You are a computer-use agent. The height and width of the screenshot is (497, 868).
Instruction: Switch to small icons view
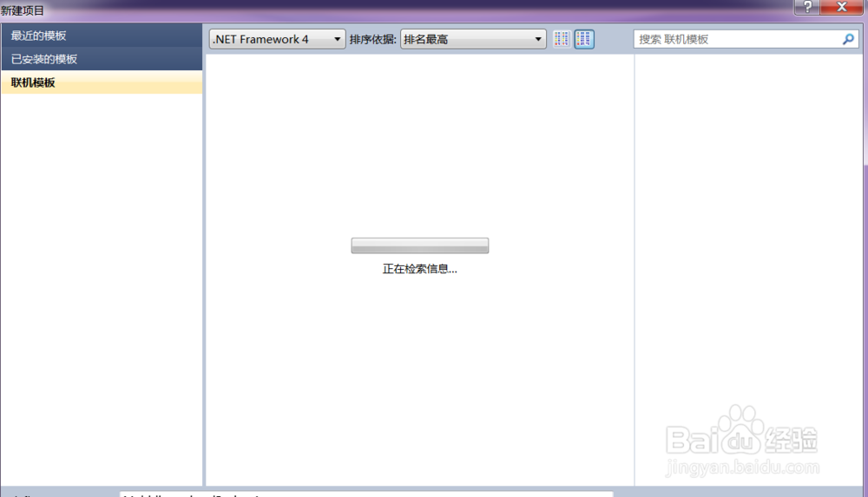(x=562, y=39)
